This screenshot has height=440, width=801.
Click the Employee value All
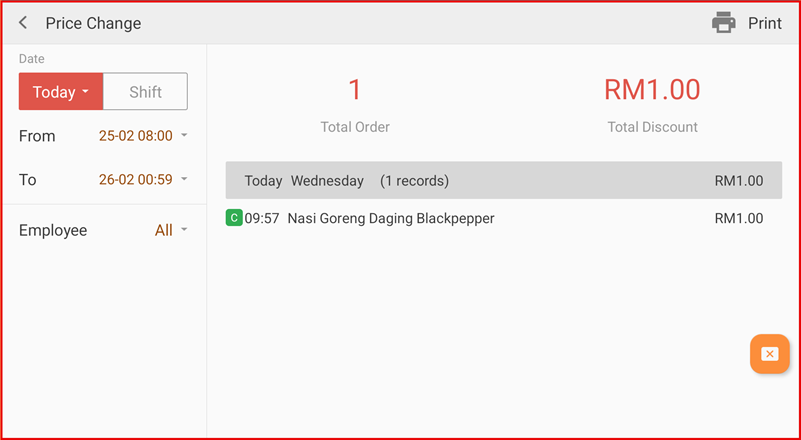click(163, 230)
